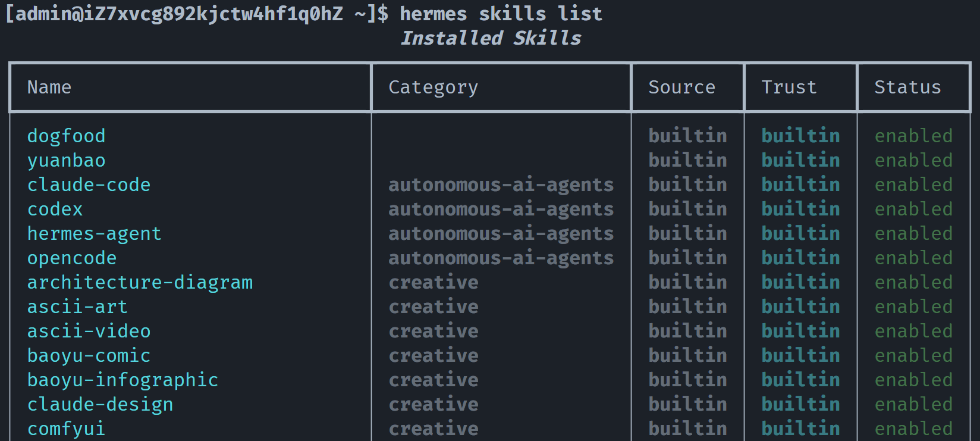Click the Status column header
Image resolution: width=980 pixels, height=441 pixels.
click(x=907, y=87)
